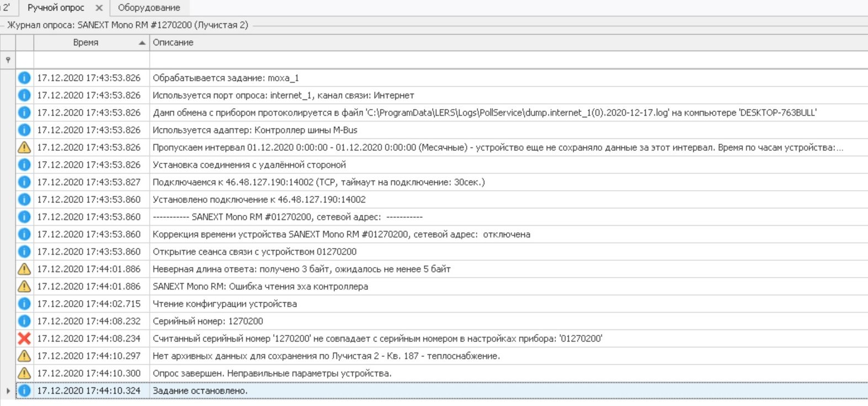Select 'Открытие сеанса связи с устройством 01270200'

click(x=254, y=252)
